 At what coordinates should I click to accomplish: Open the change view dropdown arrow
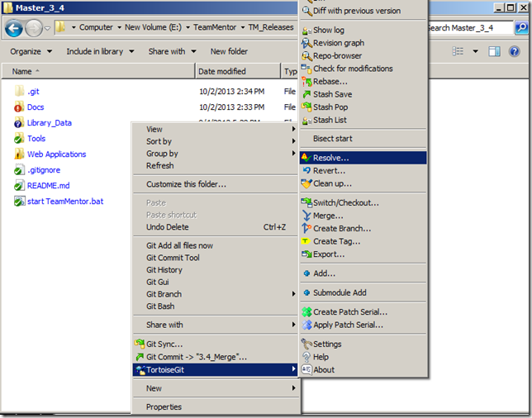[475, 51]
